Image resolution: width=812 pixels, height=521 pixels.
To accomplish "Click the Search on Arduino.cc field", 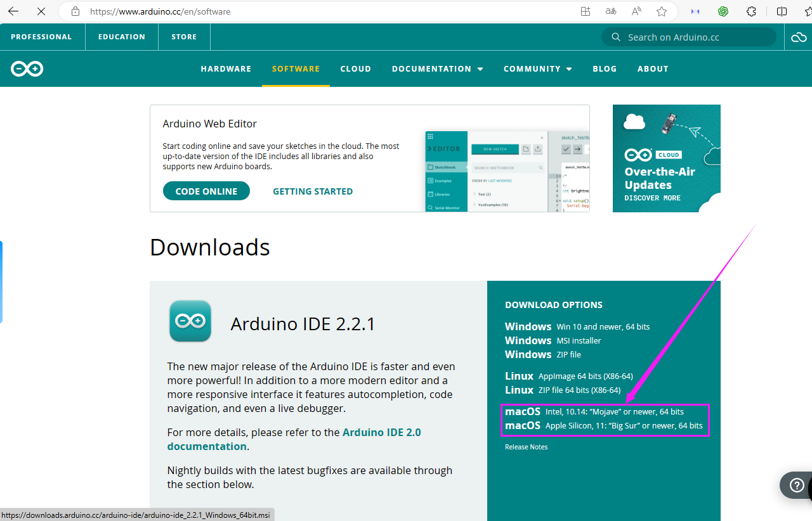I will pos(689,37).
